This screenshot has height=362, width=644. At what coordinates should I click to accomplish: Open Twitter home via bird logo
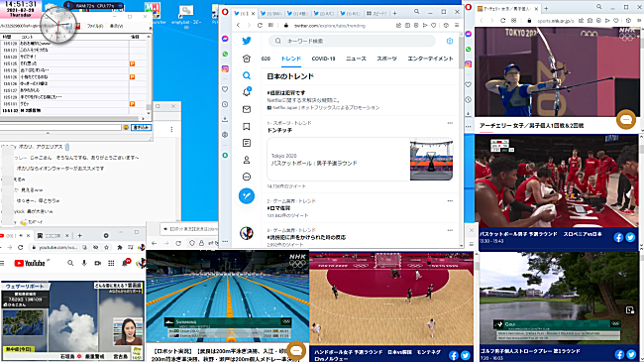point(247,41)
